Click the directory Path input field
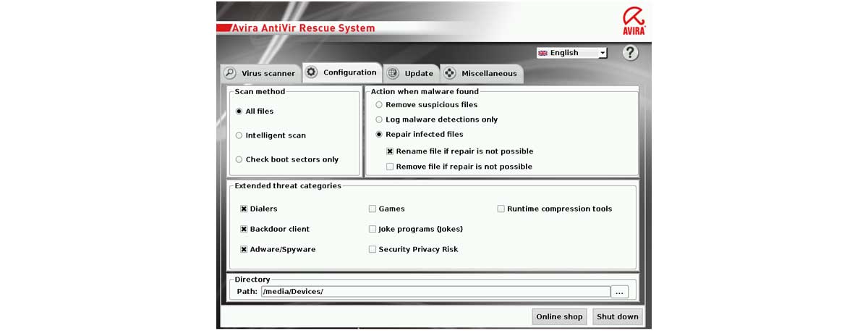 [x=435, y=292]
